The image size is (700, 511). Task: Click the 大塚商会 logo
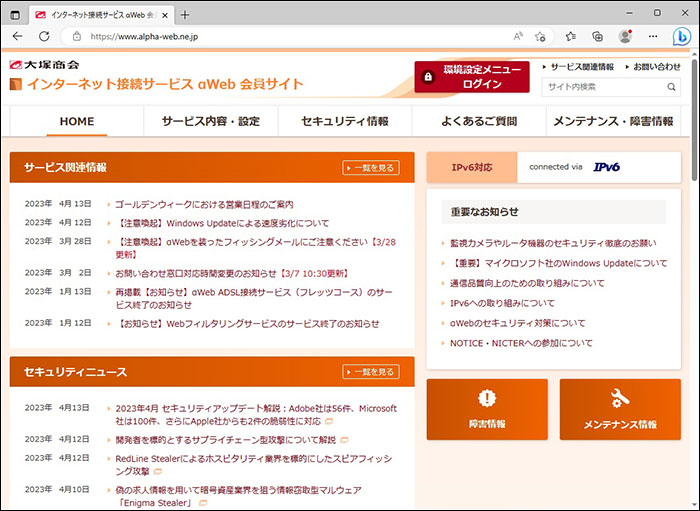(x=44, y=65)
